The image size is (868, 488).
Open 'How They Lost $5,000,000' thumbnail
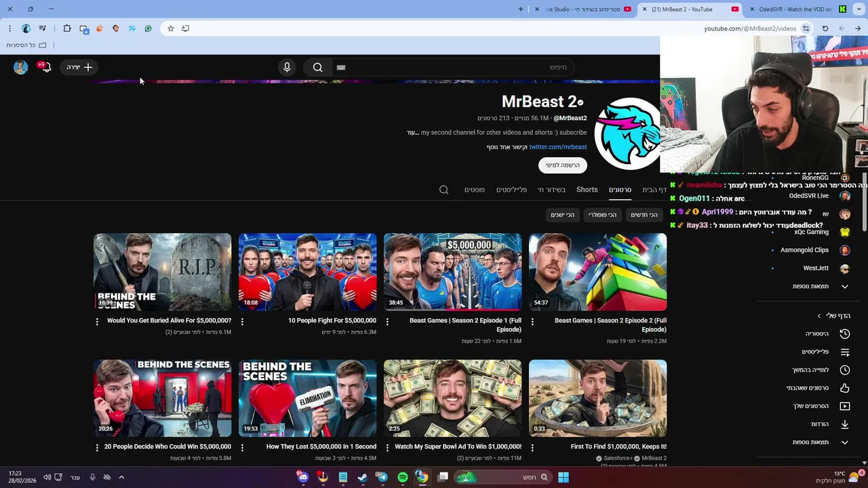pos(307,398)
